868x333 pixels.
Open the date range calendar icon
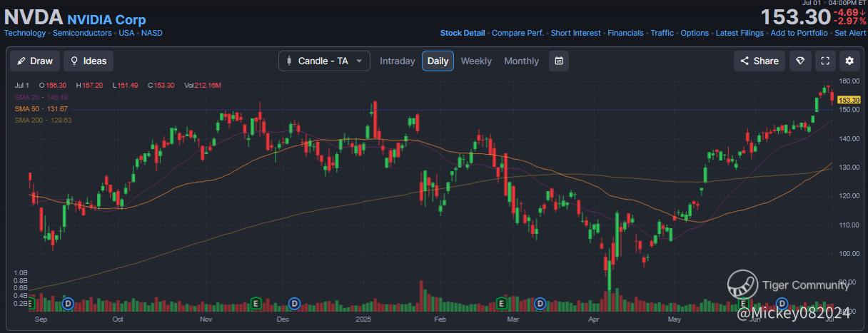point(559,61)
